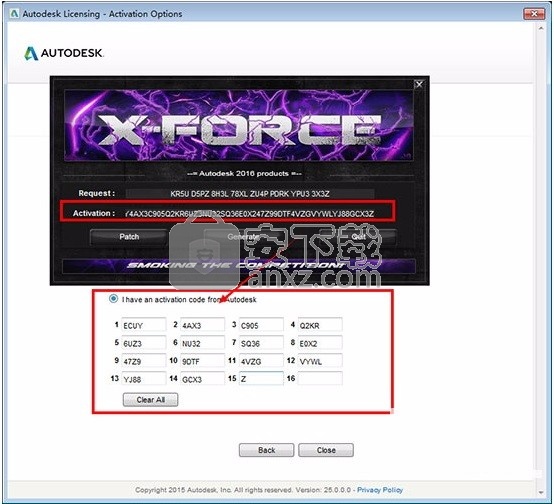Close the X-Force window with its X icon

tap(419, 84)
